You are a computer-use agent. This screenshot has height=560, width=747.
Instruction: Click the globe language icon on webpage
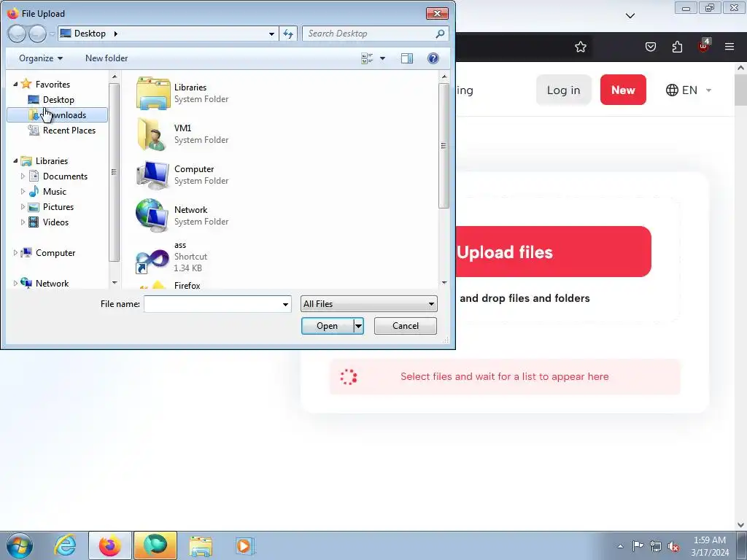(672, 90)
